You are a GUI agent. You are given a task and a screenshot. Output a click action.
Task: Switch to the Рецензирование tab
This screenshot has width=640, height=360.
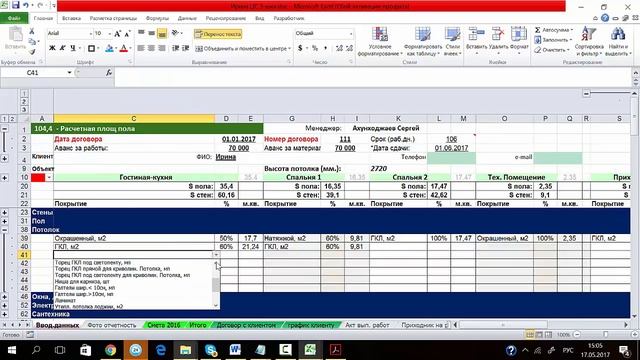click(x=226, y=18)
